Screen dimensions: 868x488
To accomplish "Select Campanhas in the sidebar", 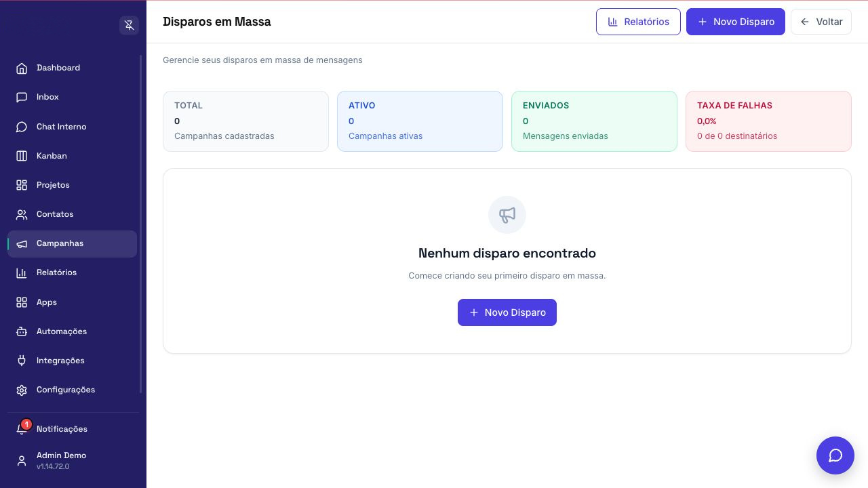I will click(72, 243).
